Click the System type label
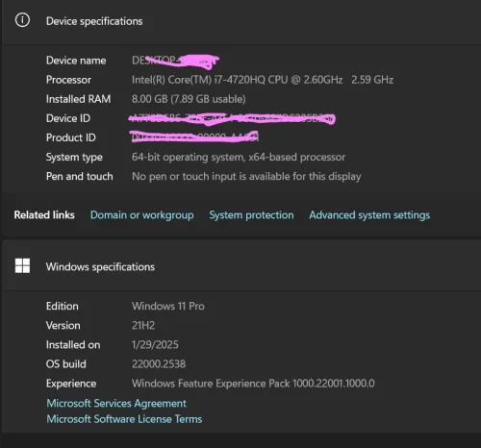This screenshot has height=448, width=481. click(x=74, y=158)
